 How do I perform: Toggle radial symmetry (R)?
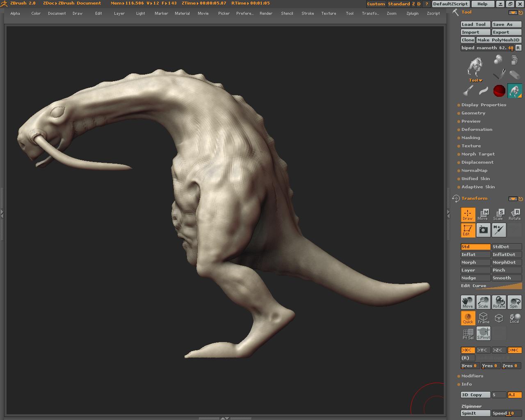[468, 358]
